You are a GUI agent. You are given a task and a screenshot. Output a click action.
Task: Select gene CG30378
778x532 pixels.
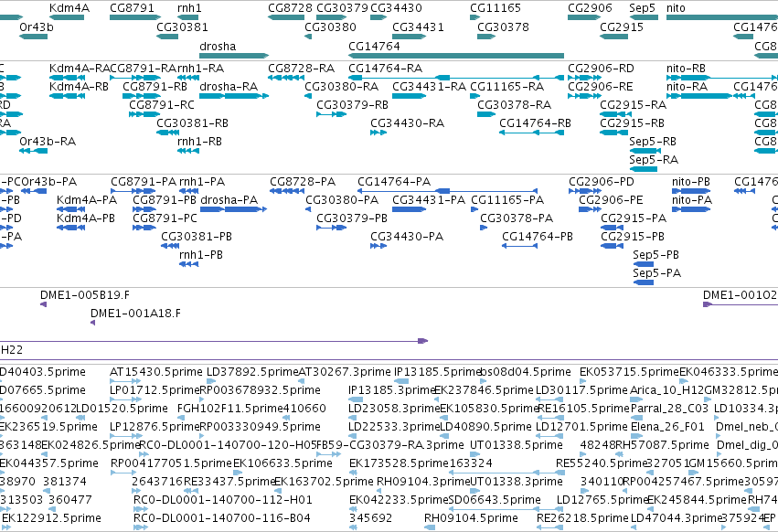pos(486,37)
